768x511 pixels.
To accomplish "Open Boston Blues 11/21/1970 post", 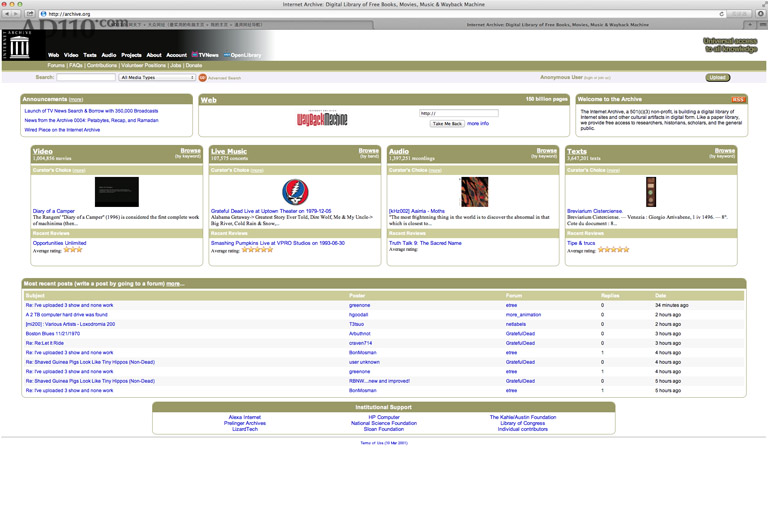I will [52, 334].
